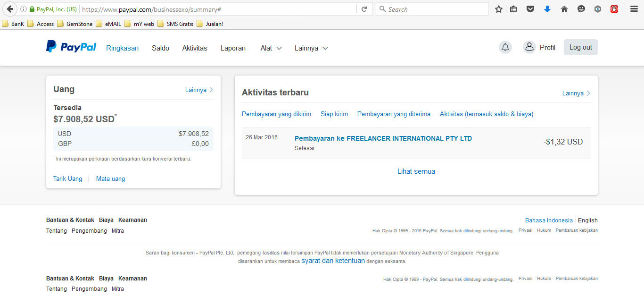Bookmark this page with the star icon

(499, 9)
